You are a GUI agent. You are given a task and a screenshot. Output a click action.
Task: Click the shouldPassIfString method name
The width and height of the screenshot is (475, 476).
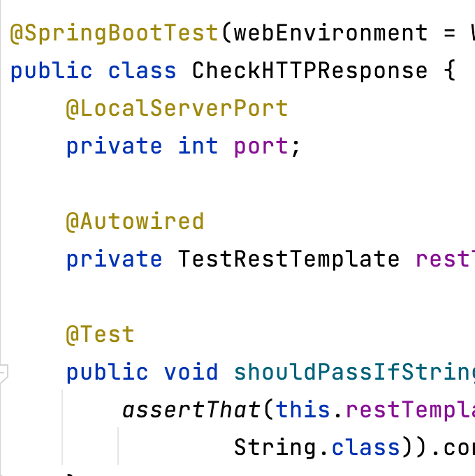point(354,372)
